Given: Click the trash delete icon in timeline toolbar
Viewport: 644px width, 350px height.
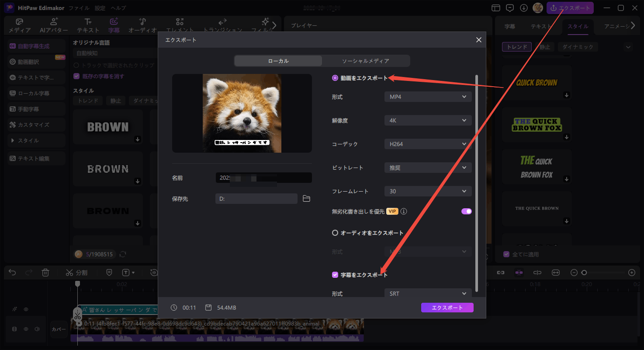Looking at the screenshot, I should 45,273.
